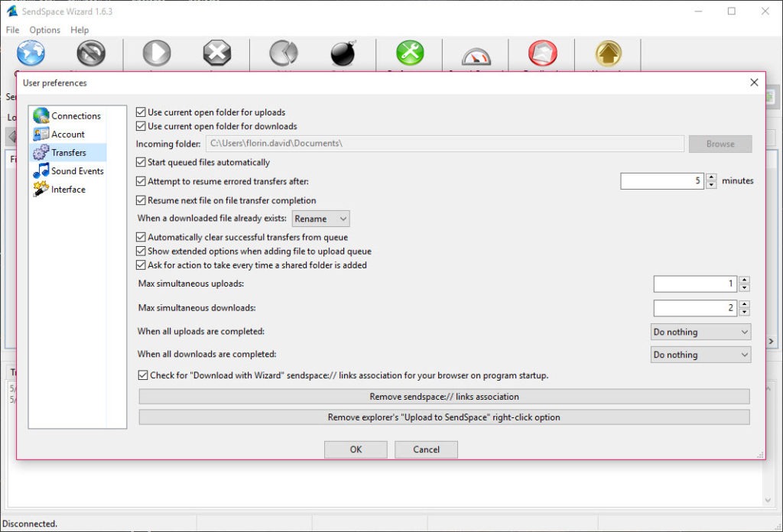Click the resume minutes input field
The image size is (783, 532).
662,180
